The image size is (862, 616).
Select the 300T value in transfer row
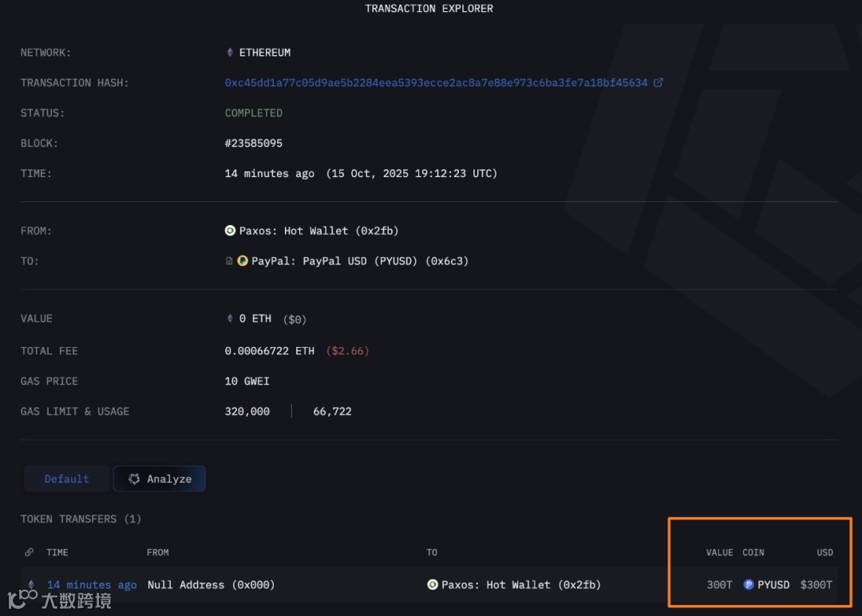pos(719,585)
